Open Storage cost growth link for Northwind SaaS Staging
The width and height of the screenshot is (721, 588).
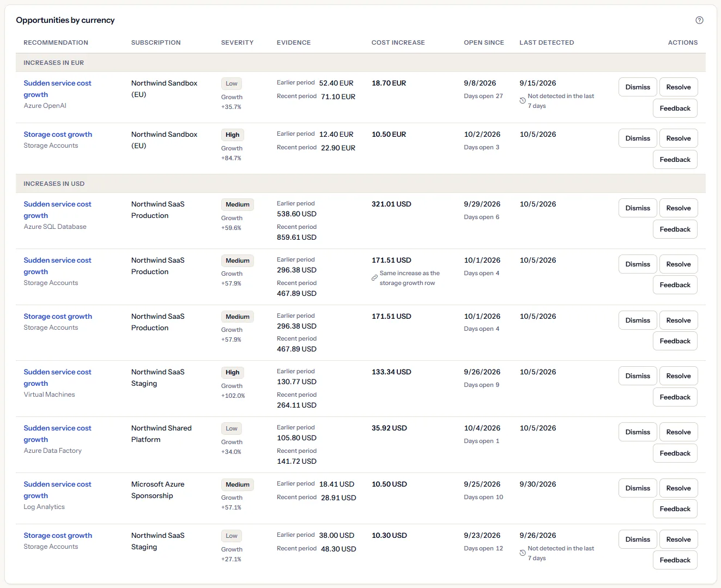click(58, 536)
